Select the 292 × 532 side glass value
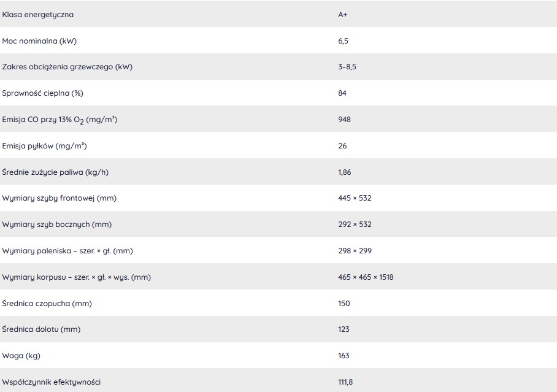The width and height of the screenshot is (557, 392). tap(355, 225)
